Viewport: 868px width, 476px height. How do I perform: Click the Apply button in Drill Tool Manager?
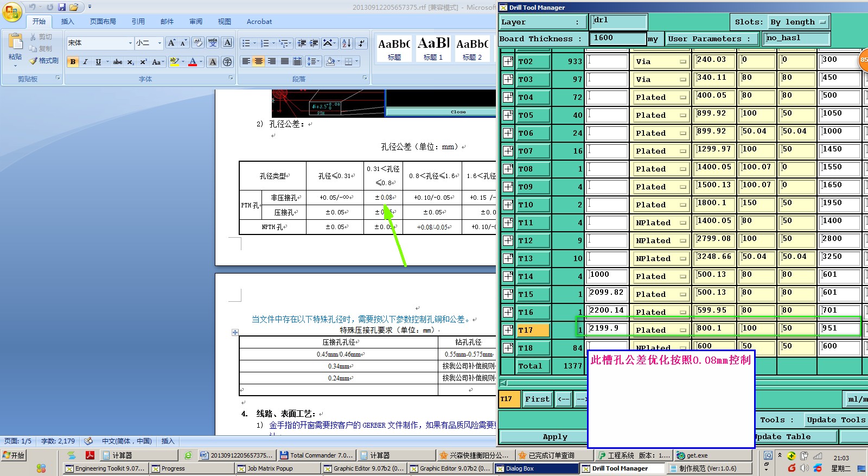coord(543,436)
